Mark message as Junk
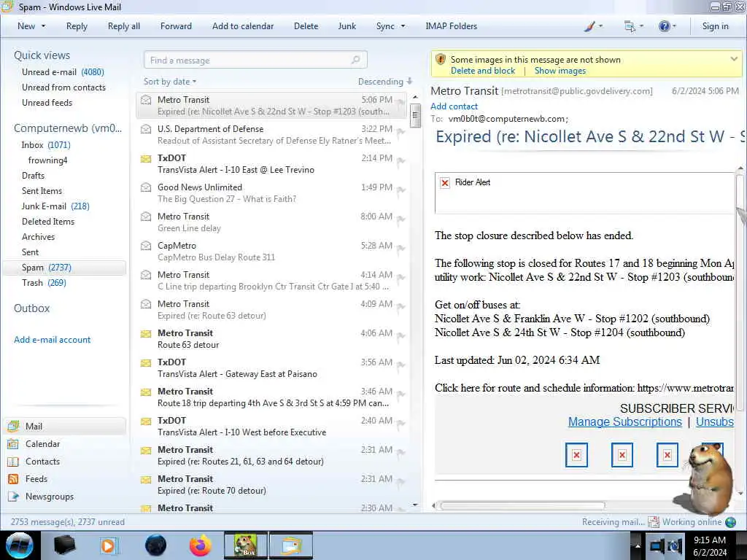 pos(347,26)
